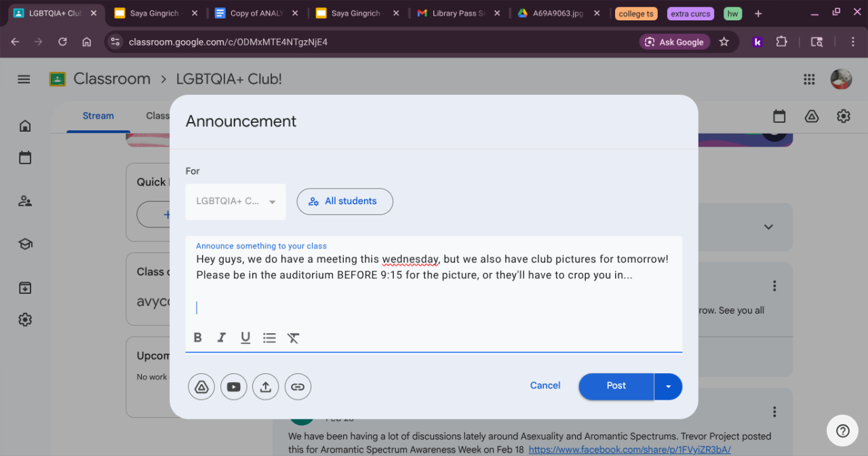Open the Classroom main menu hamburger

point(24,79)
